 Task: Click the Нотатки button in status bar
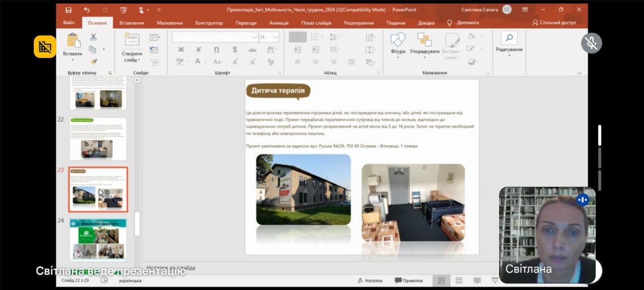(x=370, y=280)
